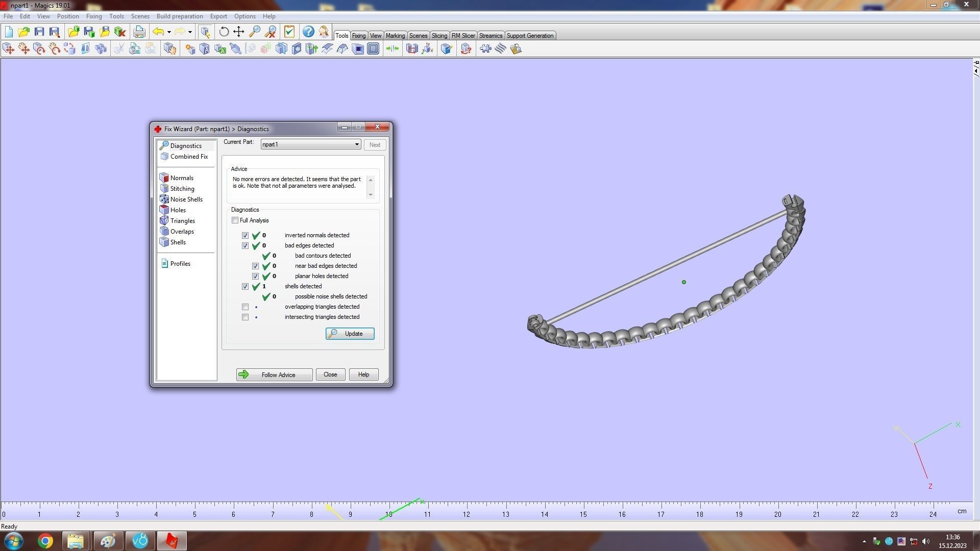This screenshot has width=980, height=551.
Task: Enable the Full Analysis checkbox
Action: 235,220
